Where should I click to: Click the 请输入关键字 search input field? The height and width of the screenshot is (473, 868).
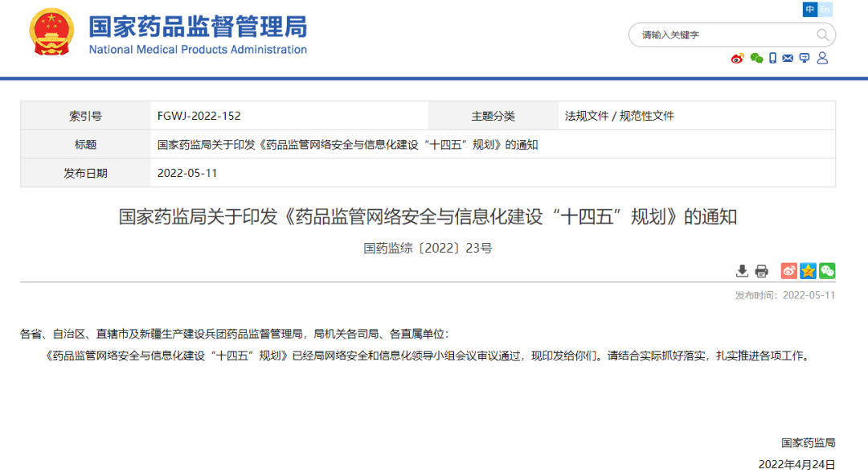(723, 35)
